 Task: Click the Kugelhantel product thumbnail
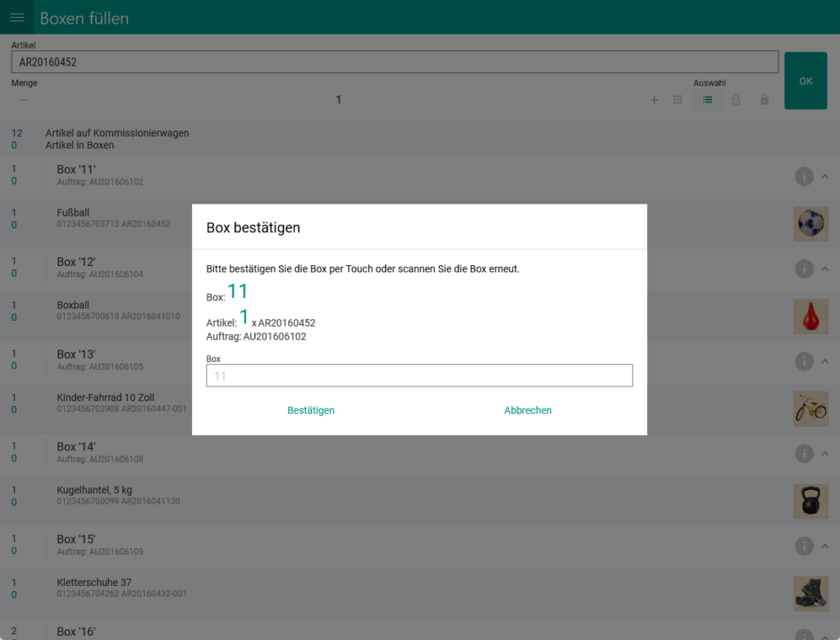(810, 501)
